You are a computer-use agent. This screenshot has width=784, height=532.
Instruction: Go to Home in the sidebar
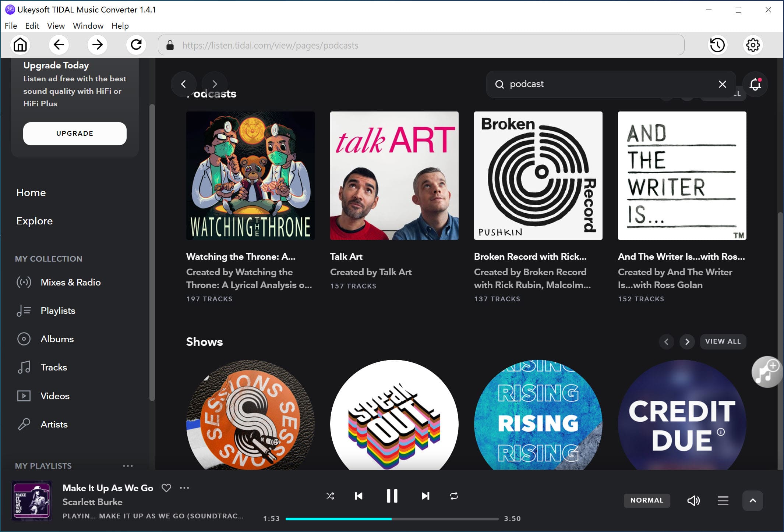point(31,192)
